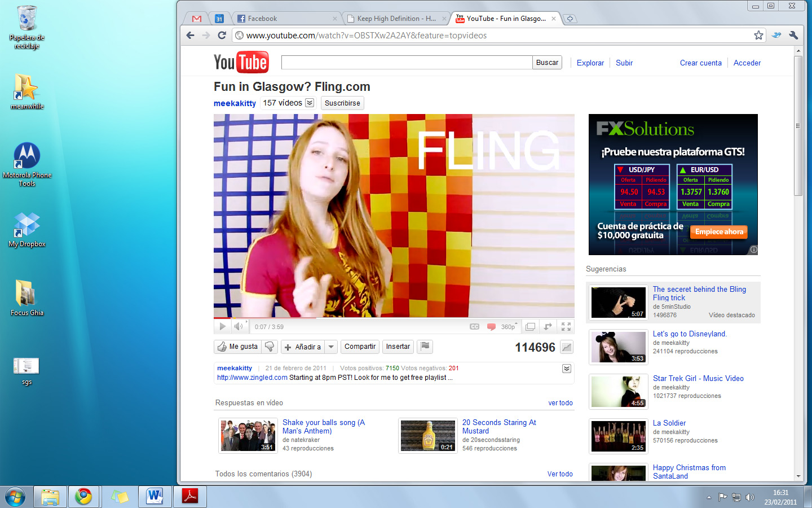
Task: Enter fullscreen mode on the video
Action: [x=566, y=327]
